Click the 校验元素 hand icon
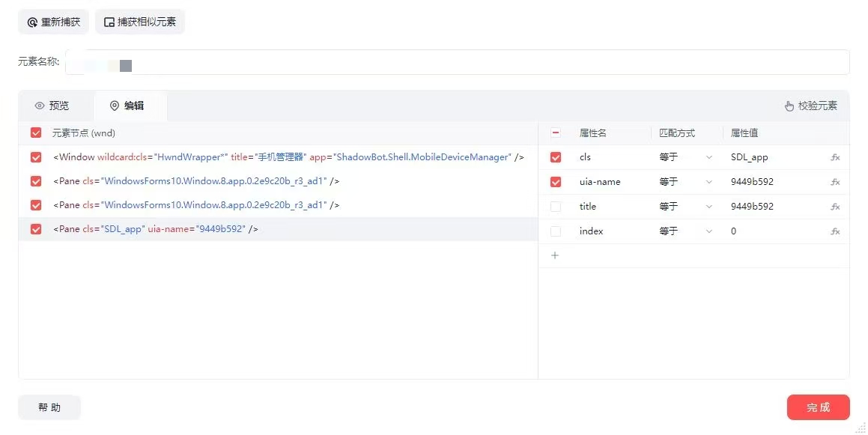Image resolution: width=868 pixels, height=435 pixels. click(x=789, y=106)
